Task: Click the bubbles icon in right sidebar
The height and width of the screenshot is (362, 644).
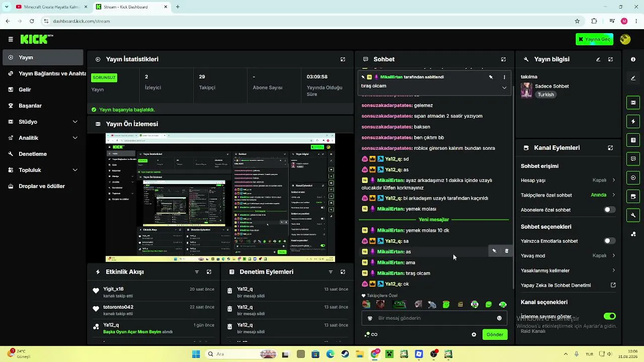Action: pyautogui.click(x=633, y=234)
